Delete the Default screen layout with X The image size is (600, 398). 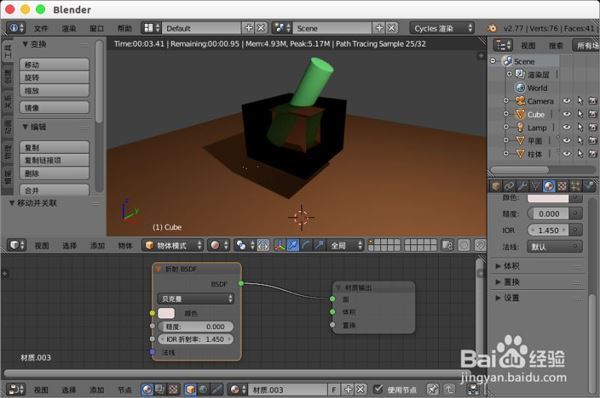(x=261, y=28)
